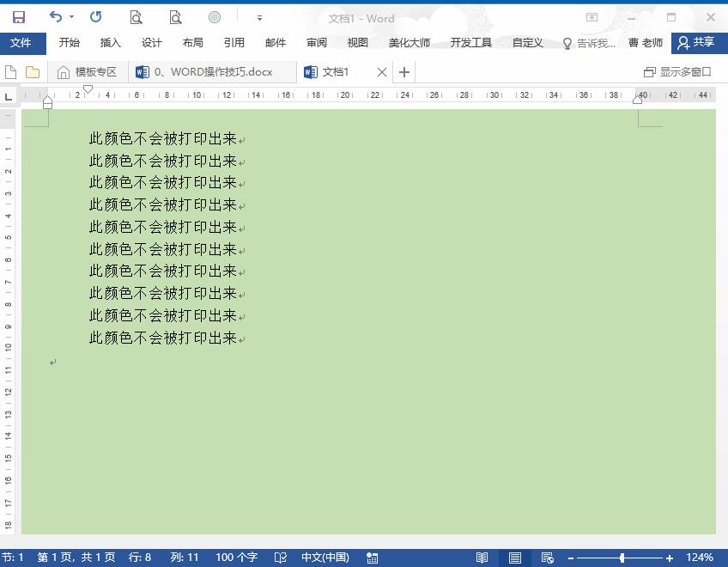Open a new document with the + tab button

[x=403, y=72]
